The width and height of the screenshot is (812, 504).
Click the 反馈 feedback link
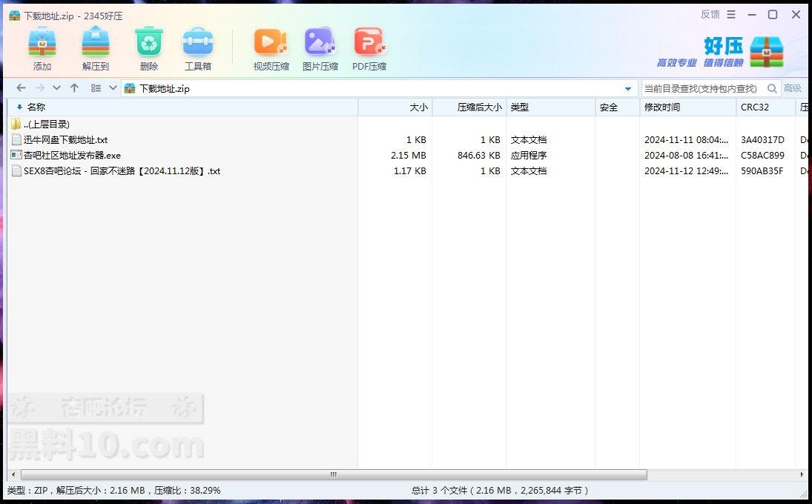point(710,15)
